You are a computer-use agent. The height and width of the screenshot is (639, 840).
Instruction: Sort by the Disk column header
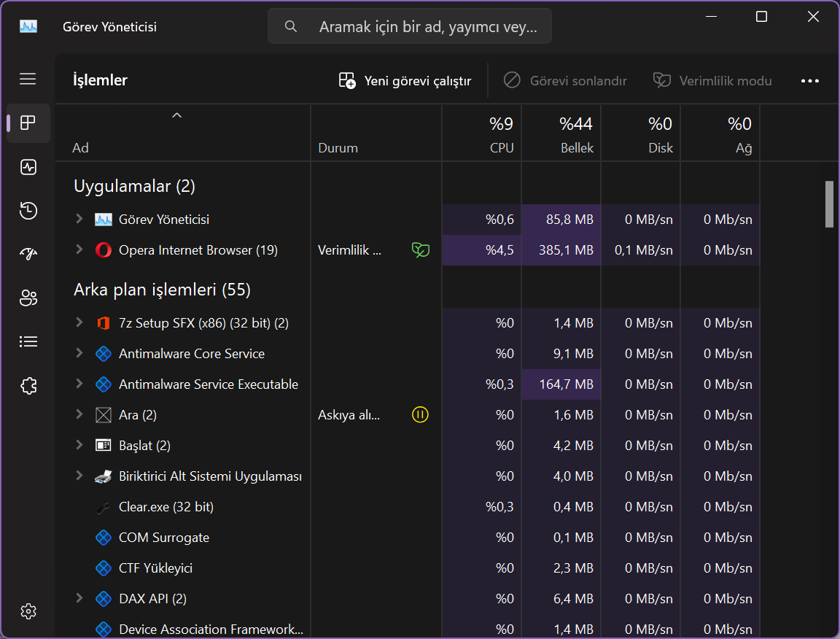(x=641, y=133)
